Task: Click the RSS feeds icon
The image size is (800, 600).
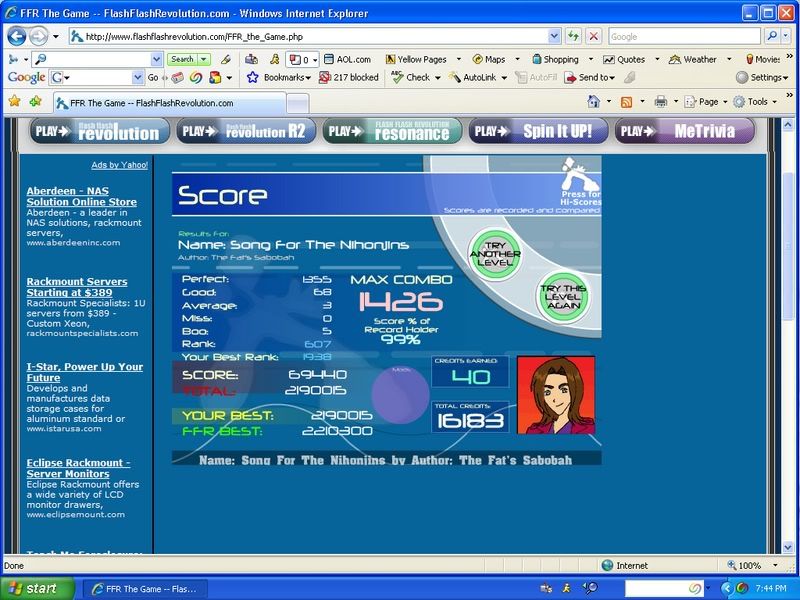Action: pyautogui.click(x=626, y=102)
